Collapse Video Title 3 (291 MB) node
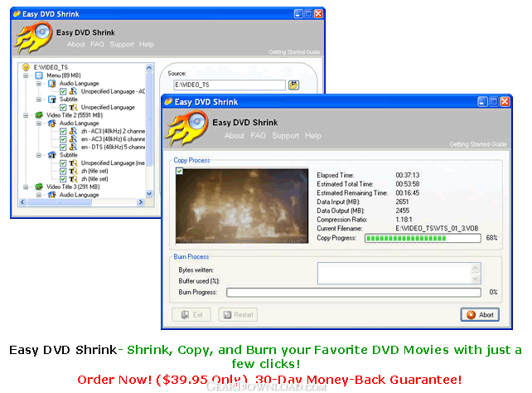Screen dimensions: 532x393 coord(26,187)
